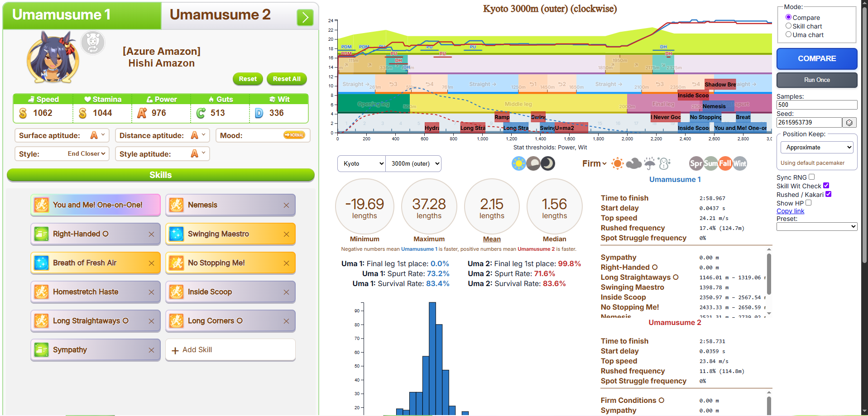Remove the Sympathy skill
868x416 pixels.
[151, 350]
